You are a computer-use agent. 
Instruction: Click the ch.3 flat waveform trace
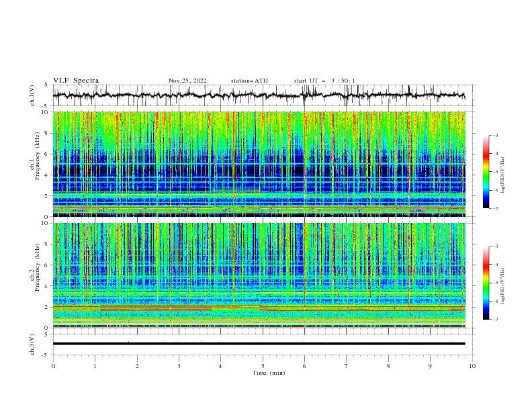259,344
